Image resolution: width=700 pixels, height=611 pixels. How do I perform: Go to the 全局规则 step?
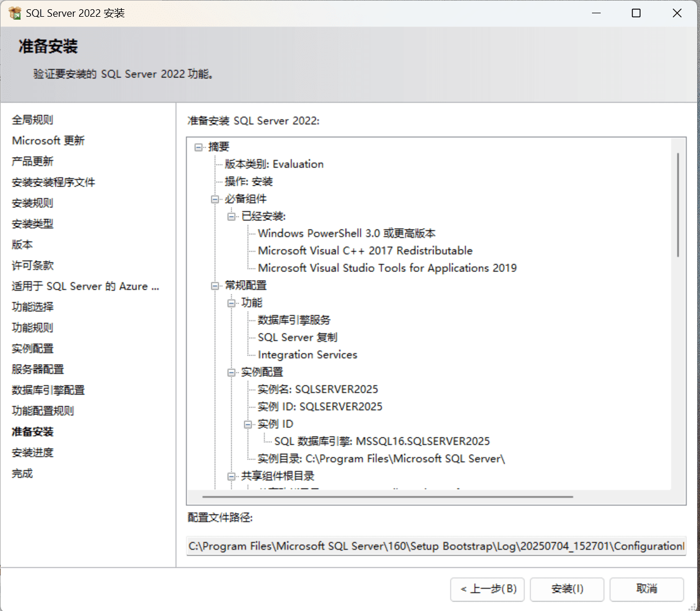coord(32,120)
